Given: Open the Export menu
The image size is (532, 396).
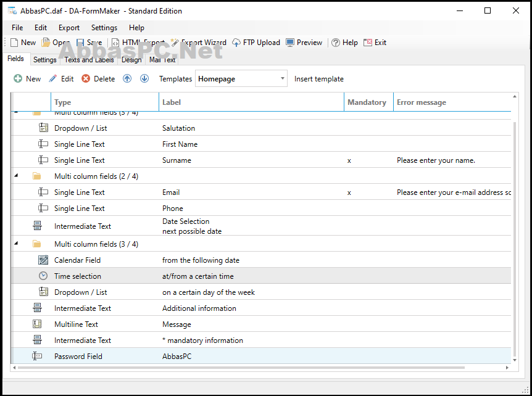Looking at the screenshot, I should [69, 28].
